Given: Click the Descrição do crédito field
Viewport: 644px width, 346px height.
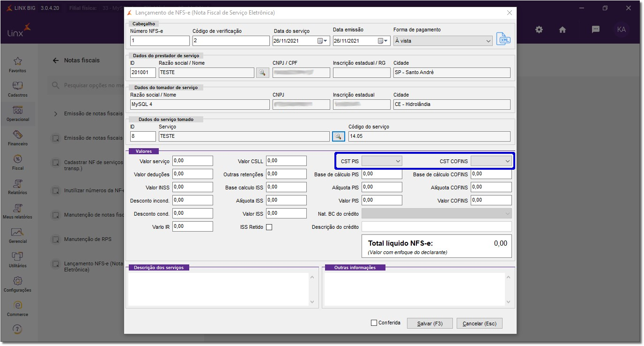Looking at the screenshot, I should pos(437,227).
